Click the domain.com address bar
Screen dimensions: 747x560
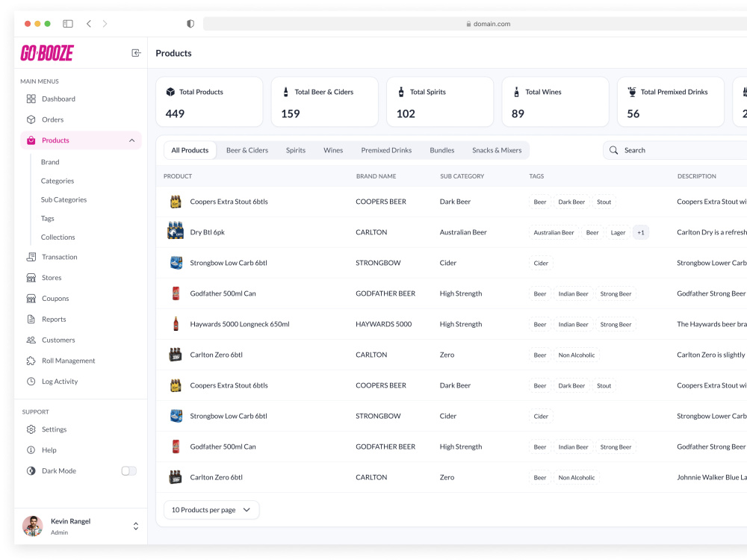pos(477,24)
